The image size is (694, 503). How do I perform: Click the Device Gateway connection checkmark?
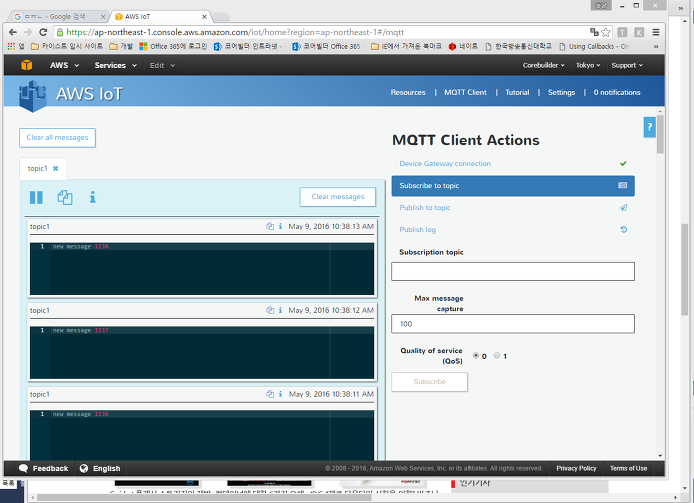623,163
